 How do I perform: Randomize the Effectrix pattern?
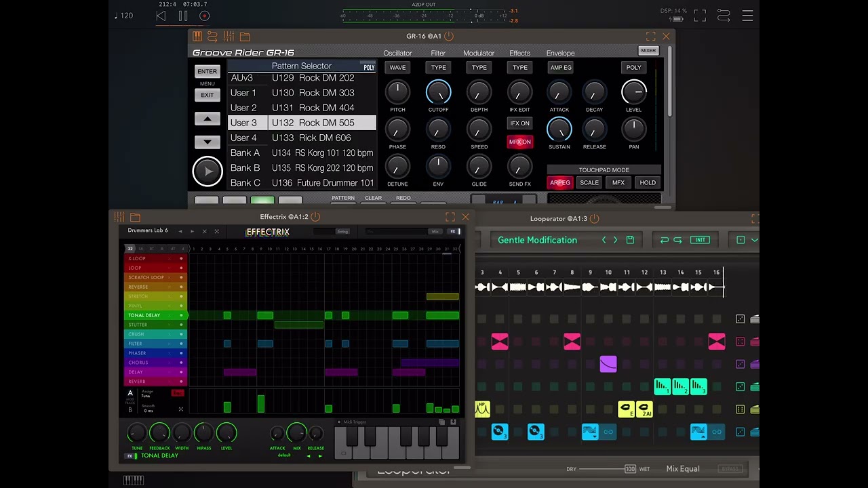(217, 231)
